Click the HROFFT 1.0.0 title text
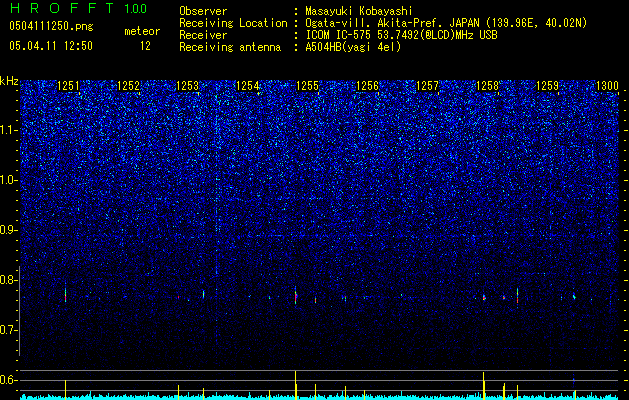The height and width of the screenshot is (400, 629). 78,8
